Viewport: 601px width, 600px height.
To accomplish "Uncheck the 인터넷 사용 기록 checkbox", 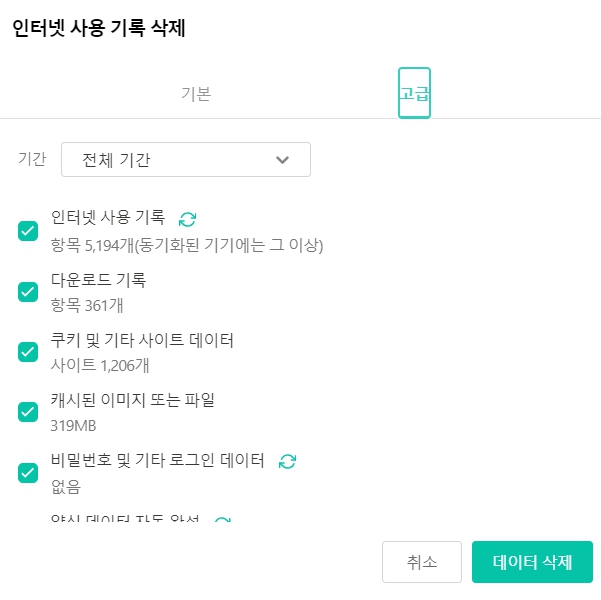I will 28,231.
